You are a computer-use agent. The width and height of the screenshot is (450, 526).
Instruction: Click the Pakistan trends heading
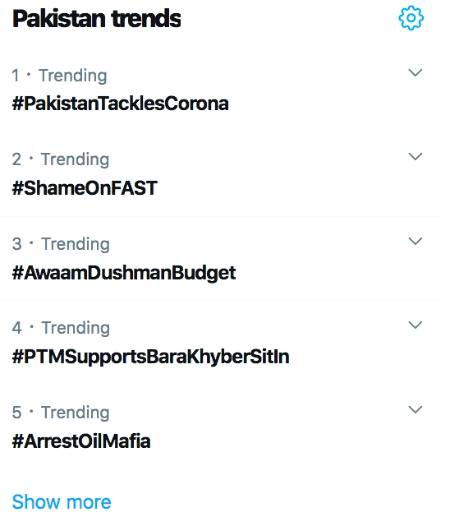point(97,19)
